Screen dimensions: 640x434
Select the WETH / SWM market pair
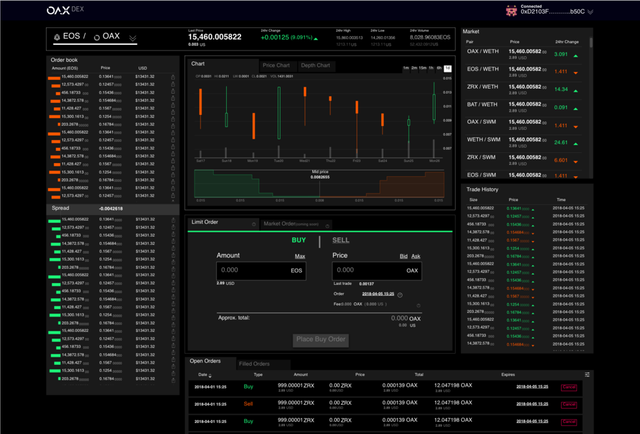(484, 140)
